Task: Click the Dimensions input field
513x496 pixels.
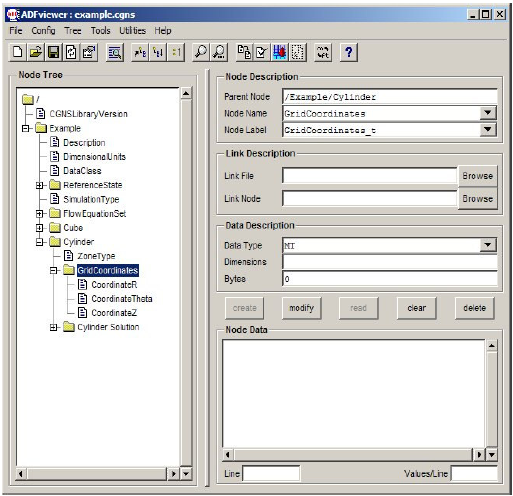Action: tap(389, 262)
